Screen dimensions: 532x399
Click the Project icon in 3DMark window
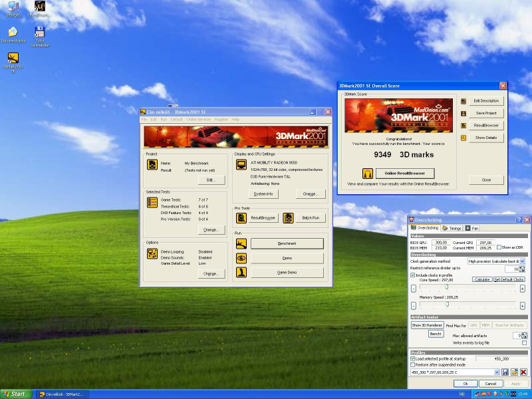pos(152,164)
